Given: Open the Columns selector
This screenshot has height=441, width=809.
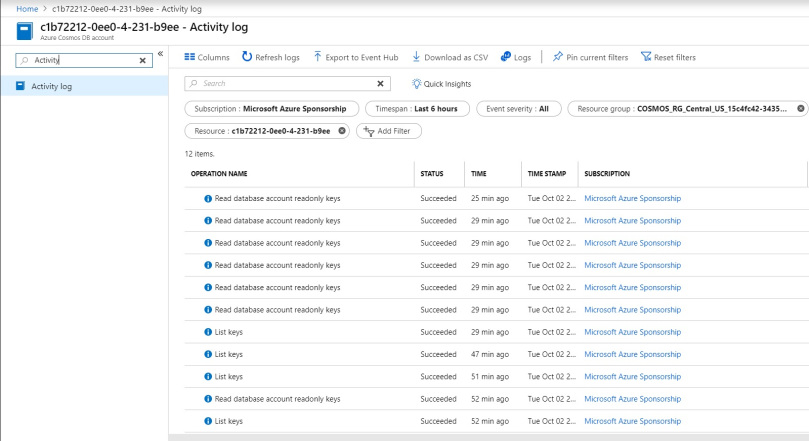Looking at the screenshot, I should (x=206, y=57).
